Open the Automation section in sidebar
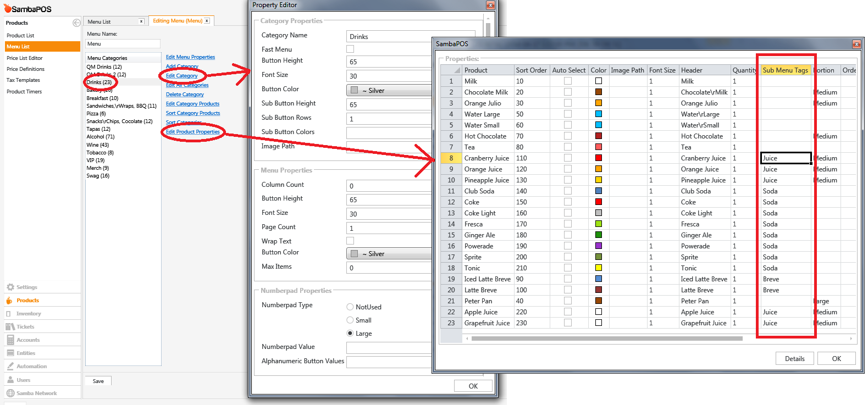 coord(31,366)
